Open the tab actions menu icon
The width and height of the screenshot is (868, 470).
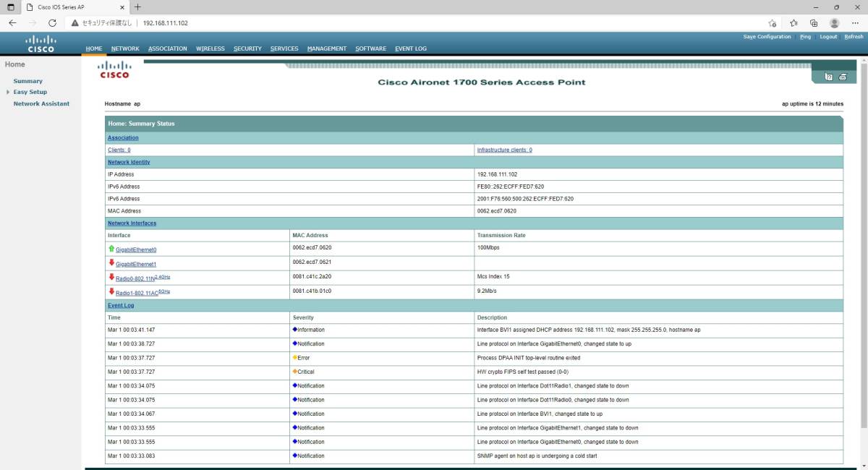[10, 7]
